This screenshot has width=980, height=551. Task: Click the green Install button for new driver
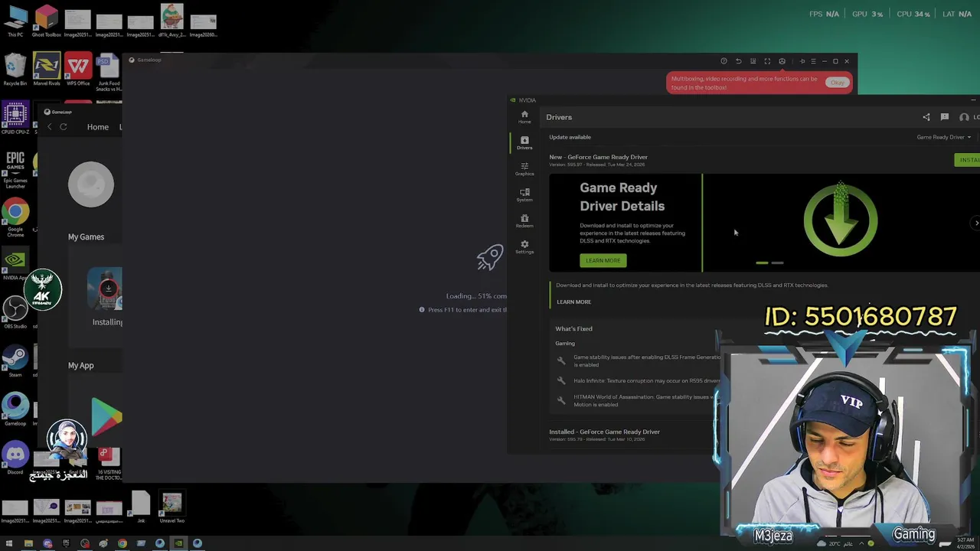point(968,160)
